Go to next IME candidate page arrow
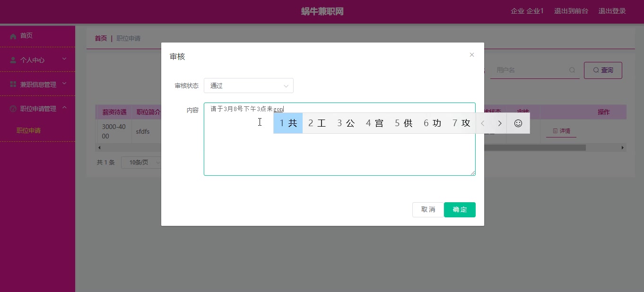644x292 pixels. pos(500,123)
